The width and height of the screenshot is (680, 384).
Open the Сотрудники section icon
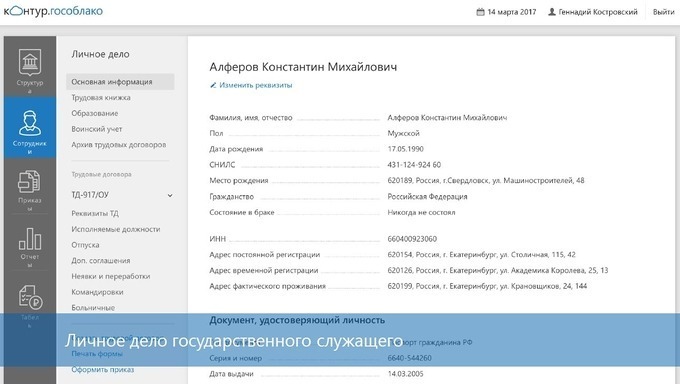tap(30, 123)
